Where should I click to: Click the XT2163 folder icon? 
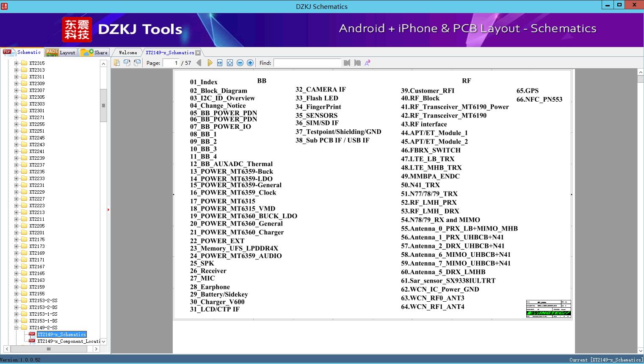point(24,280)
